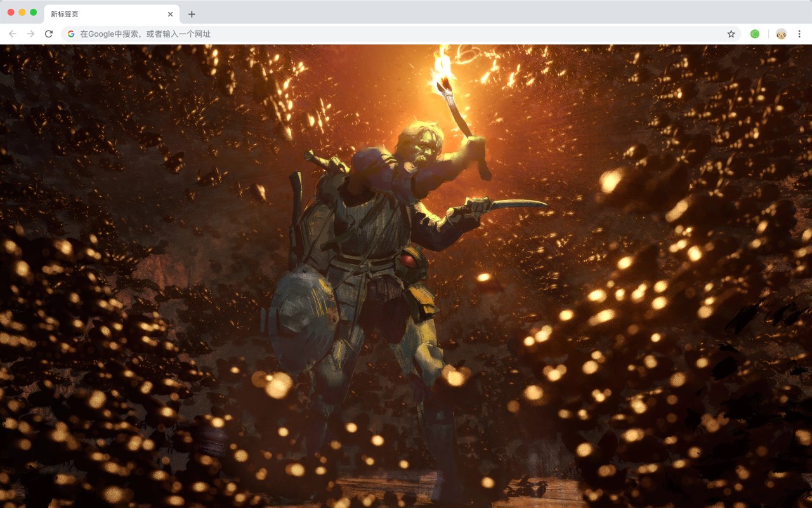Click the Google logo in address bar
Screen dimensions: 812x508
(71, 34)
